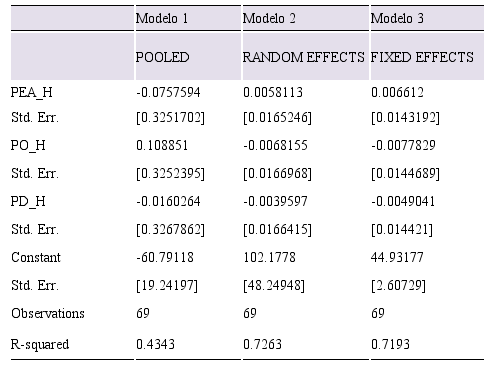Click the Constant row label
The image size is (489, 365).
pos(36,257)
